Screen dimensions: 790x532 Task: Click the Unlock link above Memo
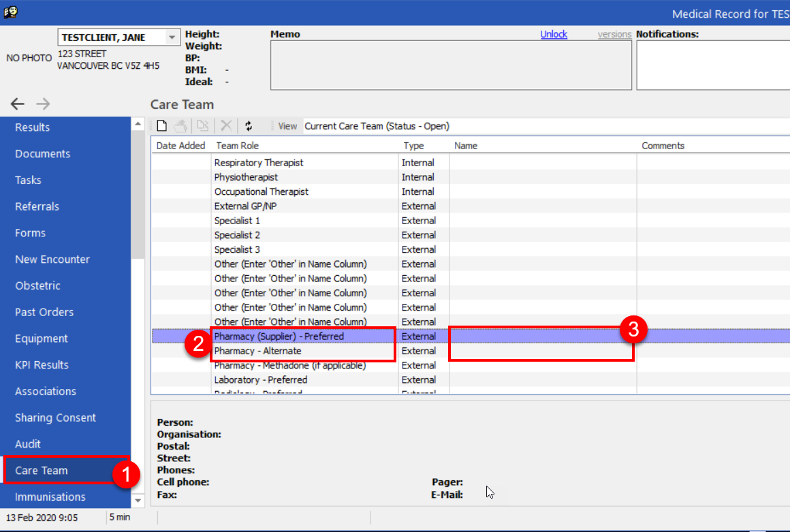point(554,34)
